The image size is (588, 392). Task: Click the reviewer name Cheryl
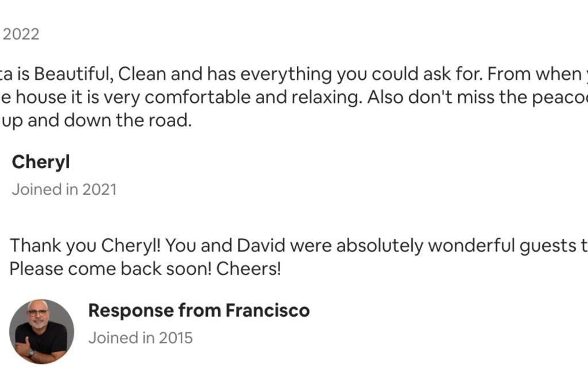(41, 162)
